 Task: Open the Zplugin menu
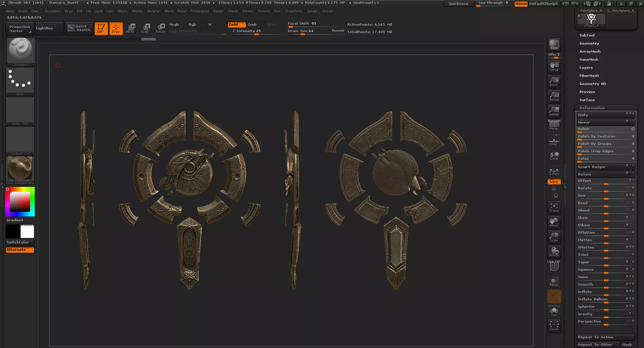click(x=312, y=11)
